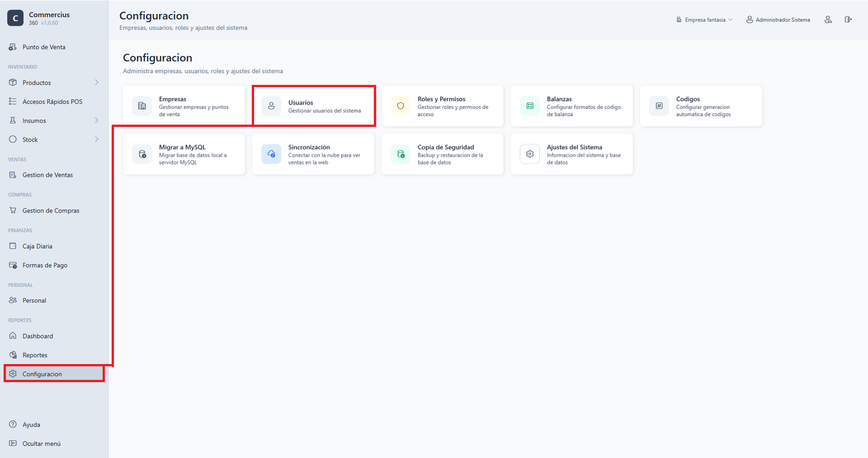Open Punto de Venta menu item
Screen dimensions: 868x458
click(54, 47)
